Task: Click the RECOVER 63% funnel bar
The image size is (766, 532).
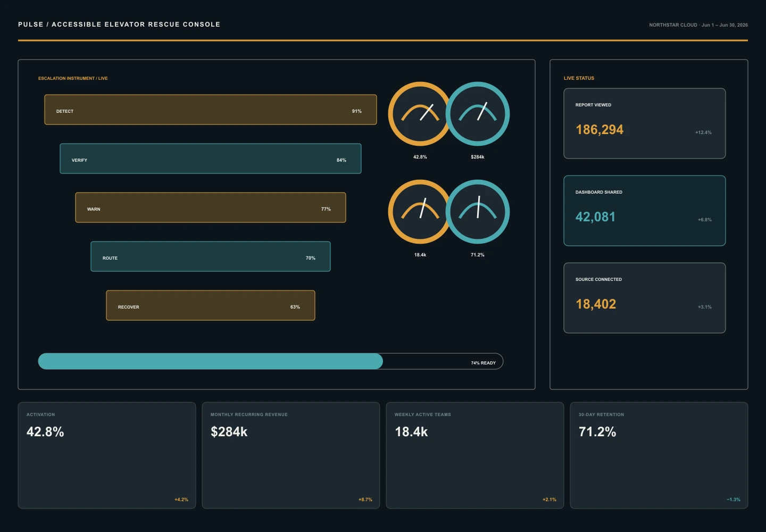Action: [x=211, y=305]
